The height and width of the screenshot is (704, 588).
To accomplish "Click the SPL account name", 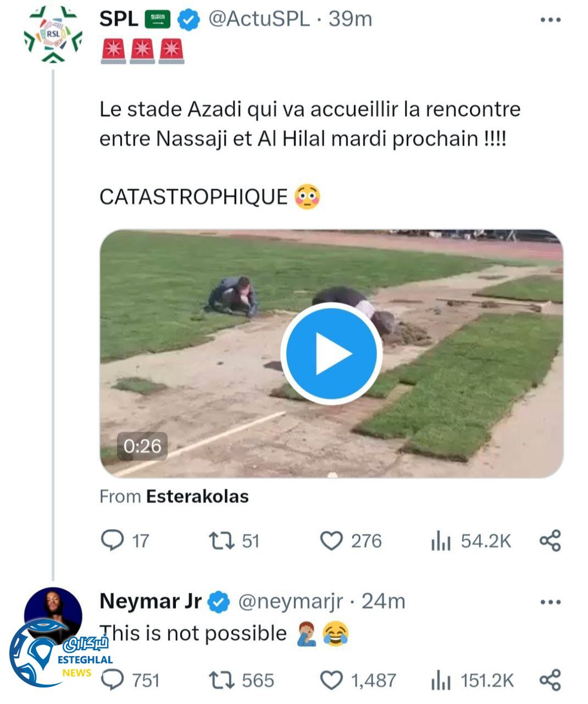I will pyautogui.click(x=119, y=19).
